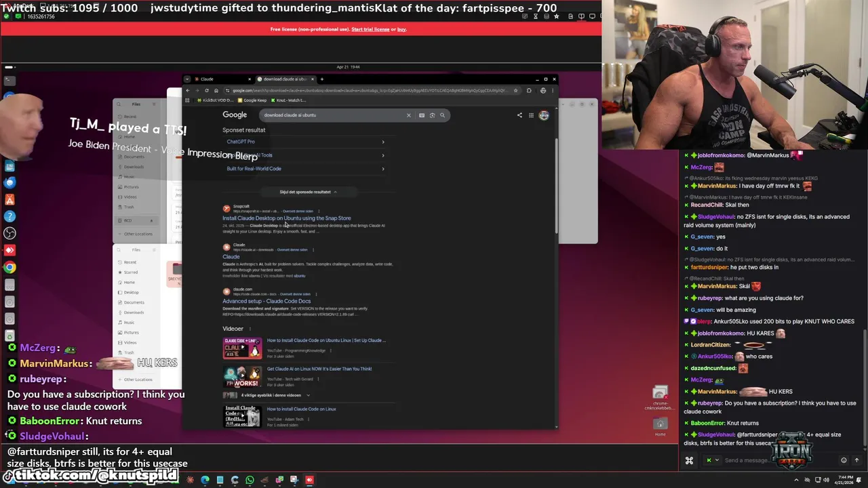Open Terminal from the Ubuntu dock

coord(9,80)
